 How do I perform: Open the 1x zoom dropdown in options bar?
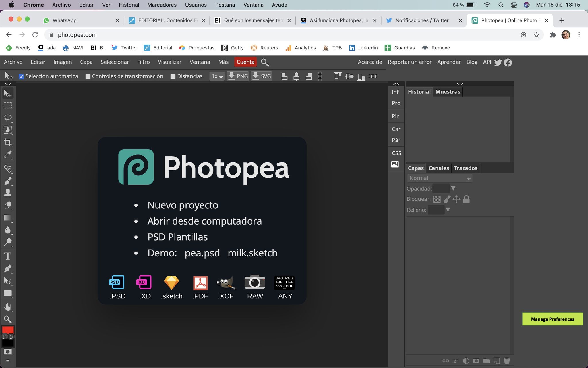coord(217,76)
